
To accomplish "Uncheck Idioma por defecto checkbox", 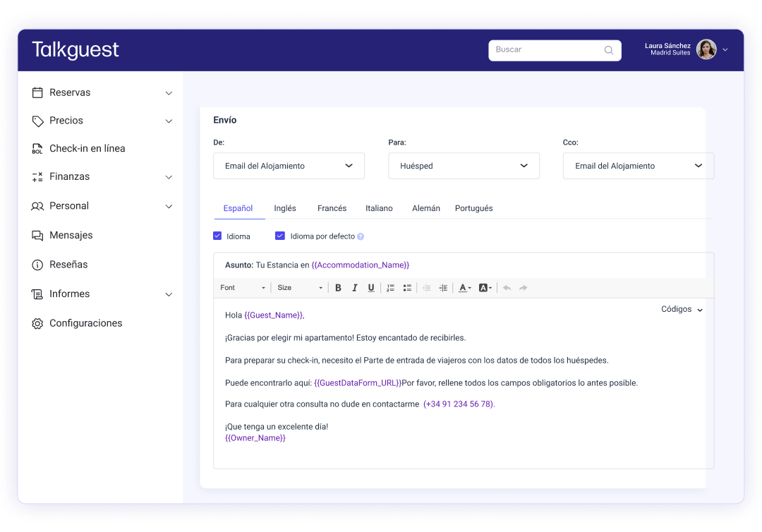I will click(x=280, y=236).
